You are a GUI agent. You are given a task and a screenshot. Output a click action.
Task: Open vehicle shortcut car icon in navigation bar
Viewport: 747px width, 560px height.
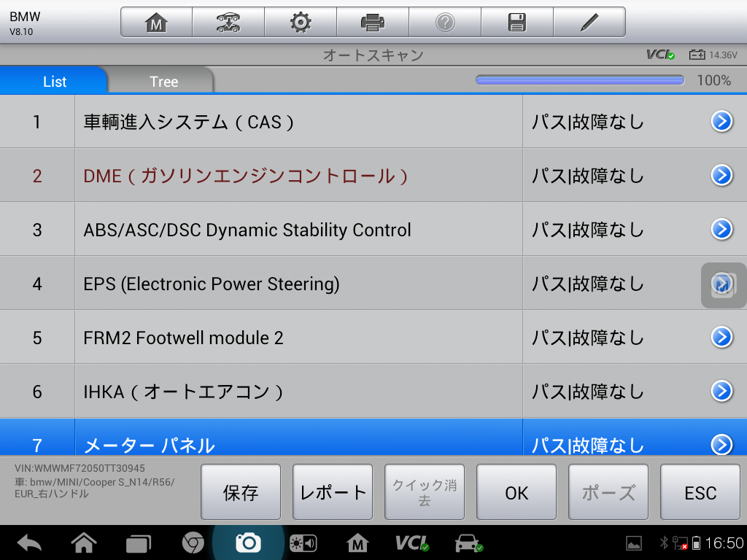[469, 542]
